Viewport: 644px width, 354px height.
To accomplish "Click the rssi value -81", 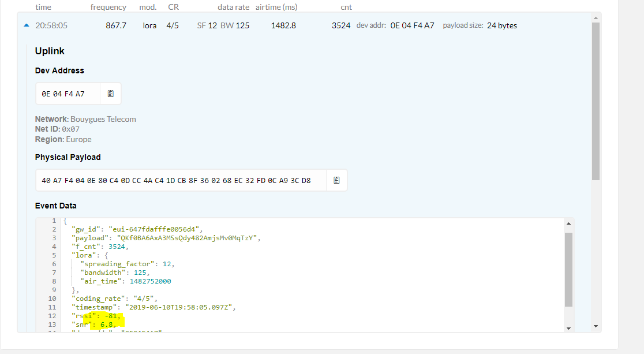I will tap(111, 316).
